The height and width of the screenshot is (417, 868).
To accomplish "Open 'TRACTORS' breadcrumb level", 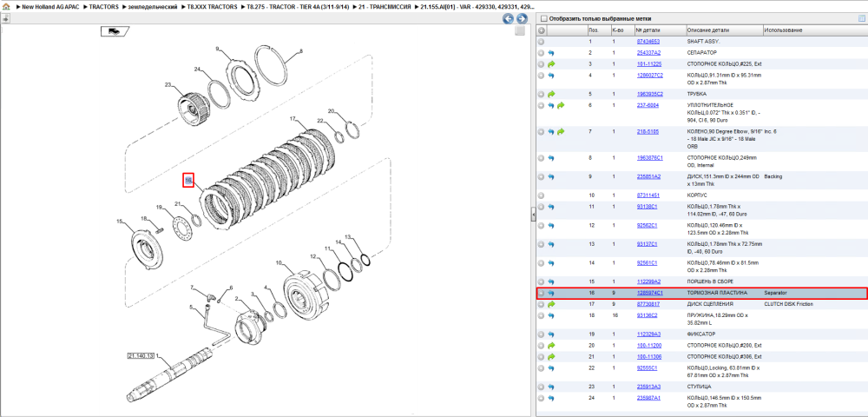I will 103,7.
